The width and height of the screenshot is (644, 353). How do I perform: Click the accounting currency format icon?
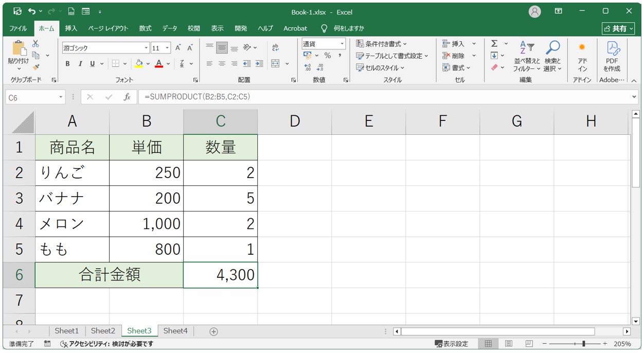[x=308, y=56]
